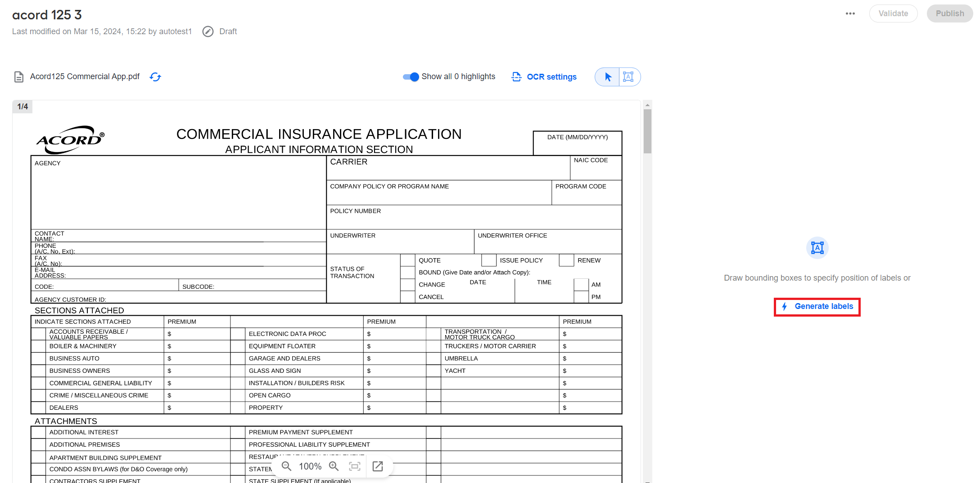
Task: Open the three-dots more options menu
Action: 850,13
